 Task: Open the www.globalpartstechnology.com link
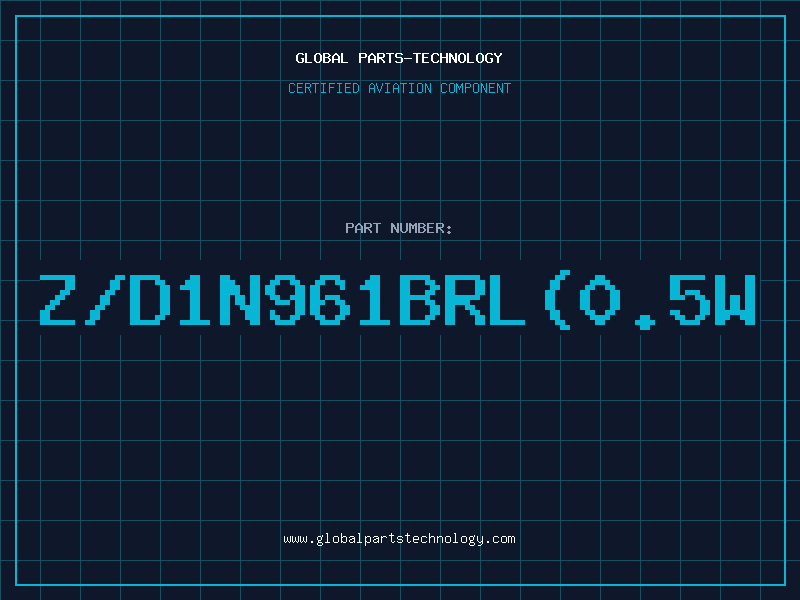[399, 539]
